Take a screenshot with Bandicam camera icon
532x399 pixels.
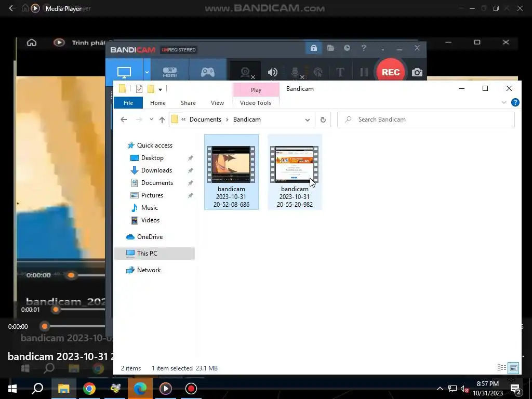tap(417, 72)
